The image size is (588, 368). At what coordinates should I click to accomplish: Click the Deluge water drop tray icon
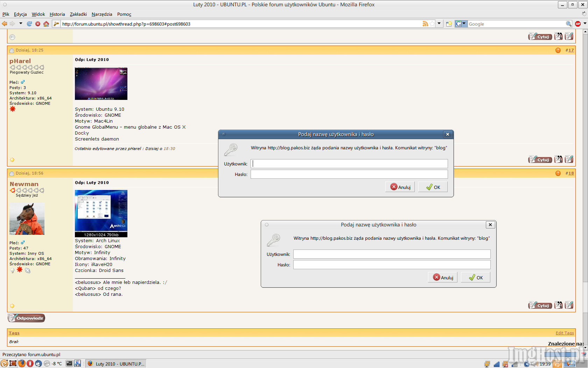[527, 364]
